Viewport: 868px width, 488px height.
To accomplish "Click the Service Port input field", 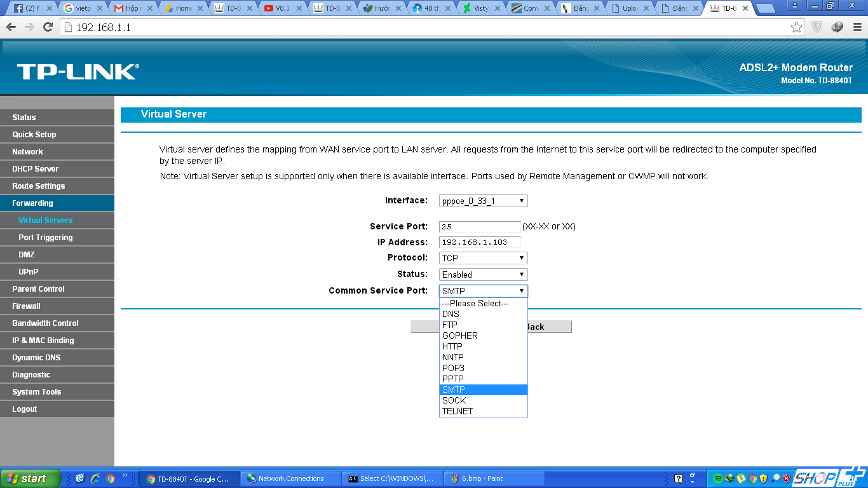I will tap(480, 227).
